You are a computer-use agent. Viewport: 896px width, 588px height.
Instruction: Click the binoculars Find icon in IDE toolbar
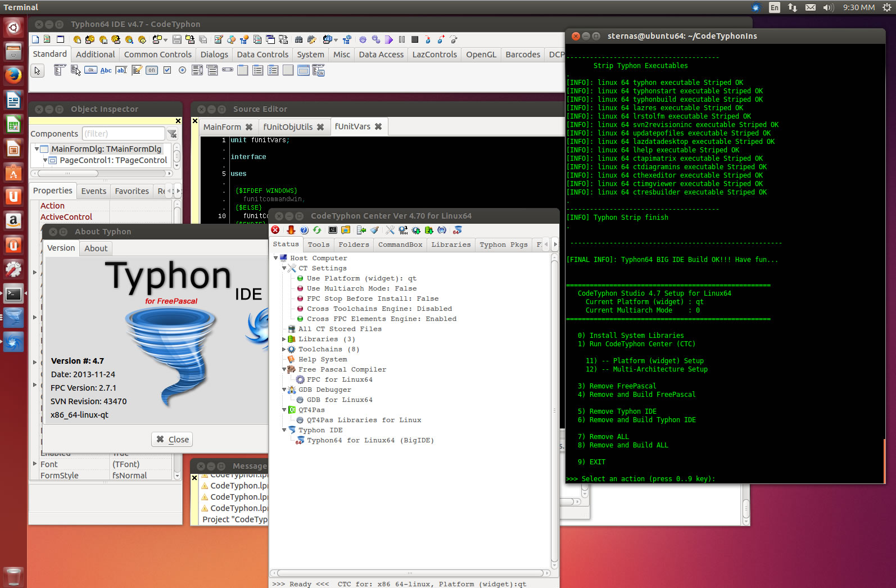point(298,39)
